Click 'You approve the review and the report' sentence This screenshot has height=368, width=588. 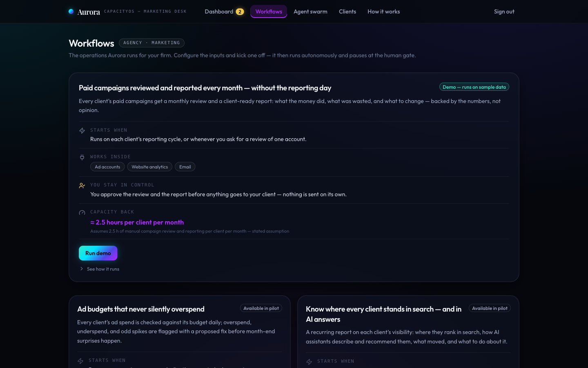point(218,194)
